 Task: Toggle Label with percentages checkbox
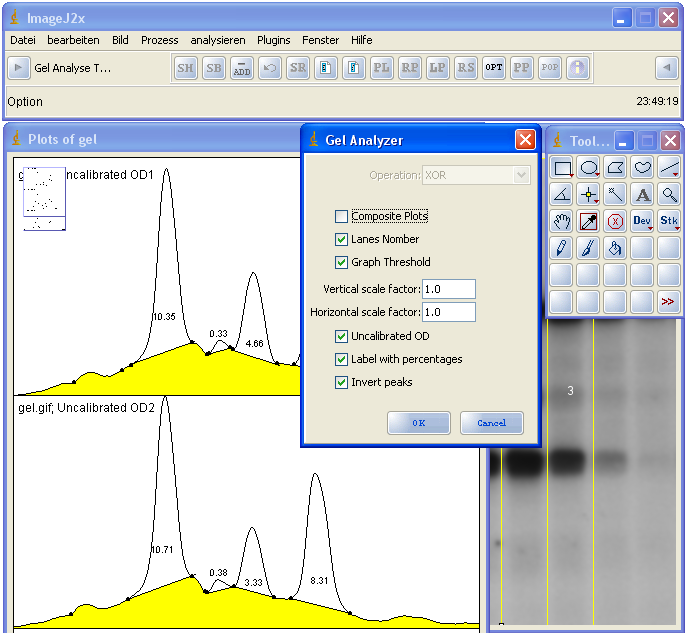pos(341,359)
